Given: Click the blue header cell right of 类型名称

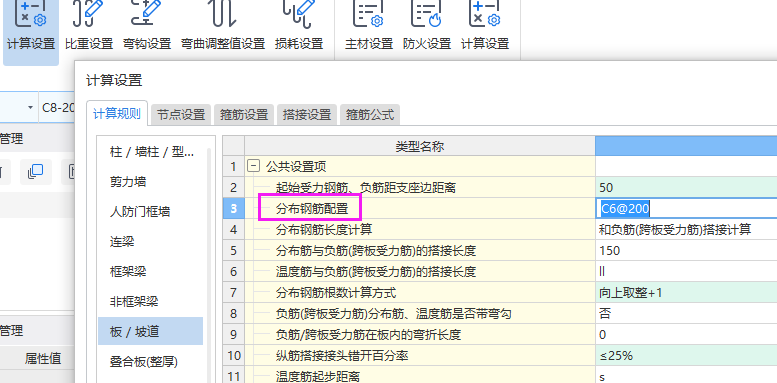Looking at the screenshot, I should click(686, 146).
